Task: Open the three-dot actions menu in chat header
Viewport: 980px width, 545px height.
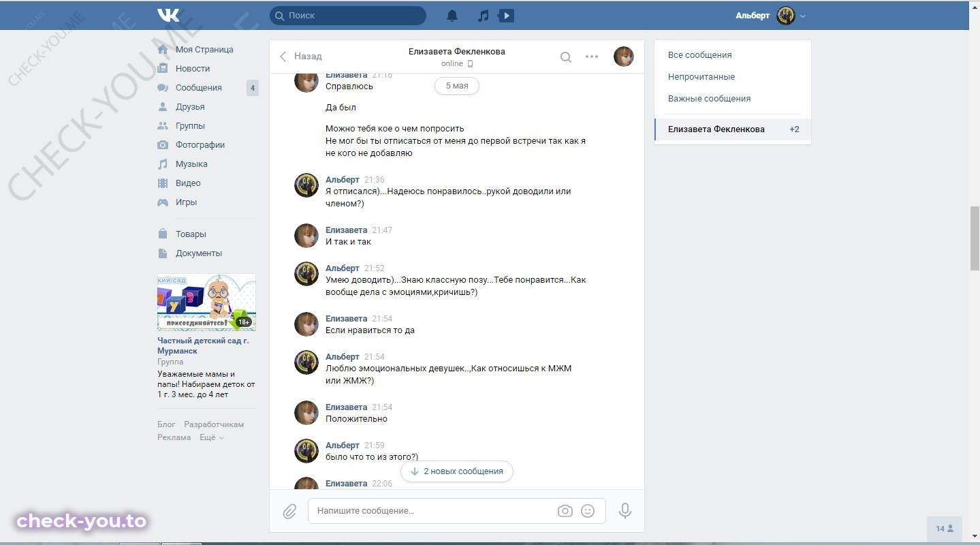Action: coord(592,57)
